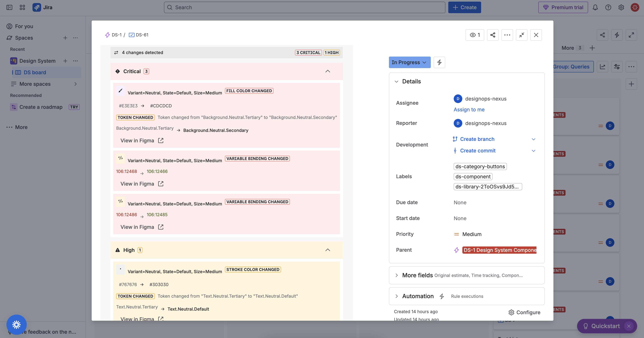Expand the Create branch dropdown arrow

click(533, 139)
